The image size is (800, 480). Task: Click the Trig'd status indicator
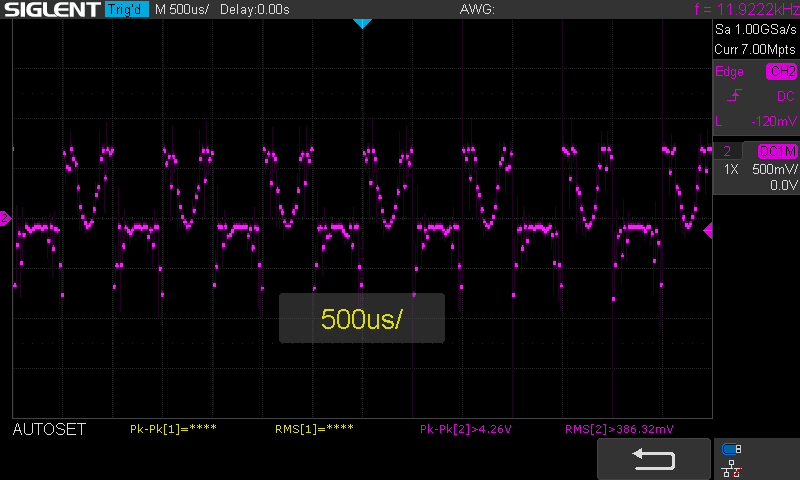tap(126, 9)
